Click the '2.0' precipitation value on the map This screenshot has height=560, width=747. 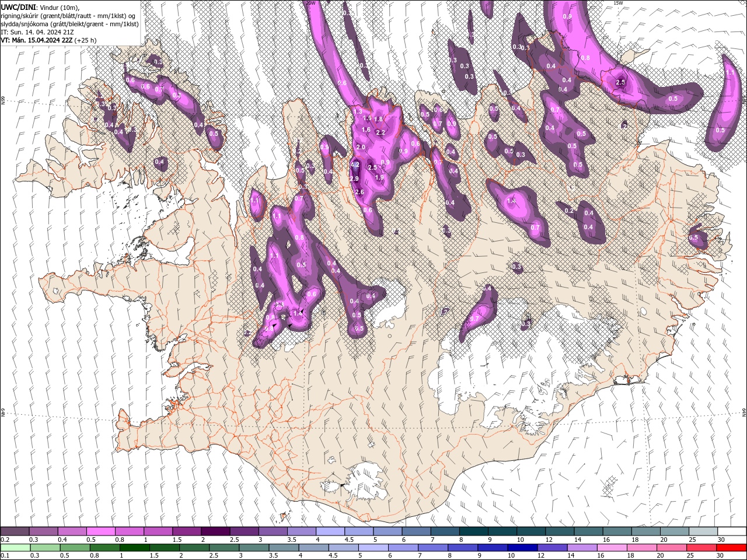(x=360, y=147)
